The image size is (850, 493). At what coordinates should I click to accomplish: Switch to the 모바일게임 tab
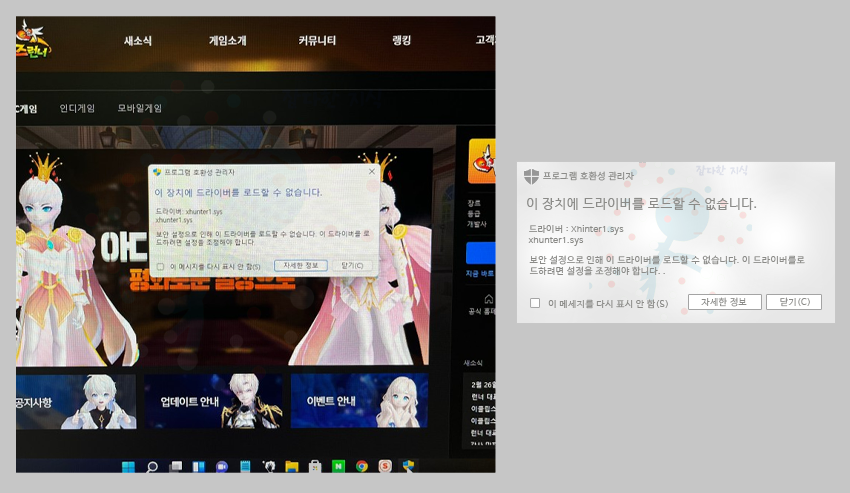pos(140,108)
